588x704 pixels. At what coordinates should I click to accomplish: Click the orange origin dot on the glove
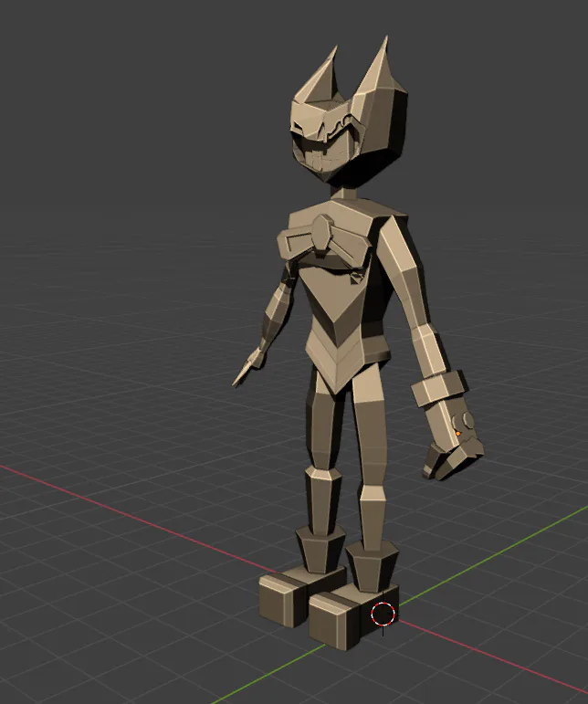click(x=457, y=434)
